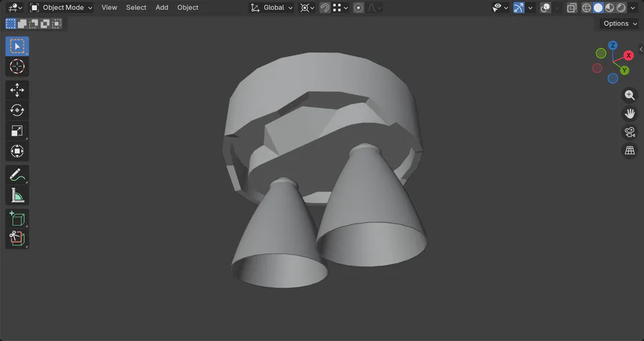Switch to rendered viewport shading
Viewport: 644px width, 341px height.
tap(621, 7)
